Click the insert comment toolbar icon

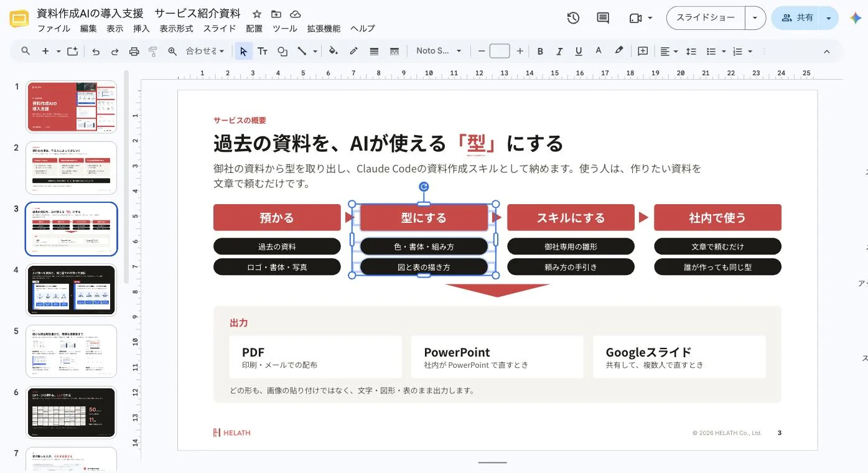click(643, 51)
